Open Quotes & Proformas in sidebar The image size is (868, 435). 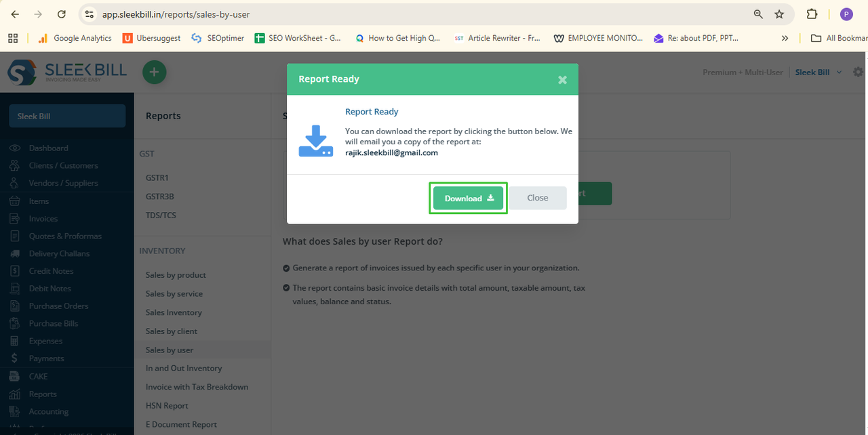[x=65, y=236]
